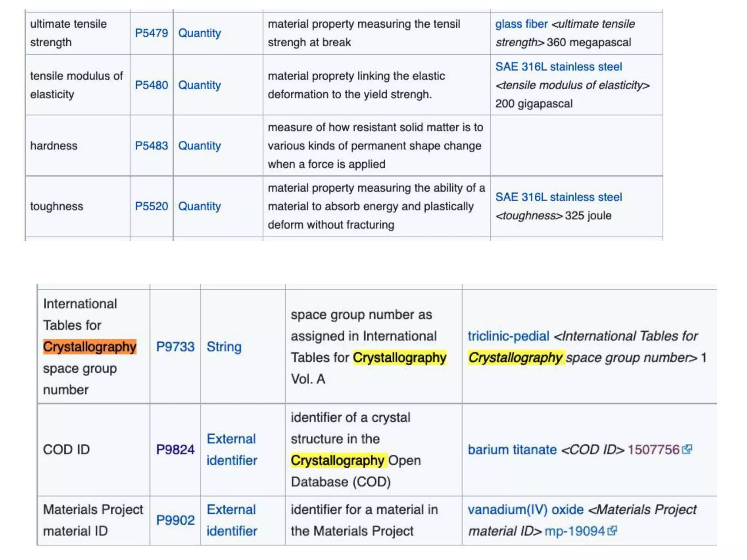Open the vanadium(IV) oxide link
Screen dimensions: 747x560
point(525,509)
